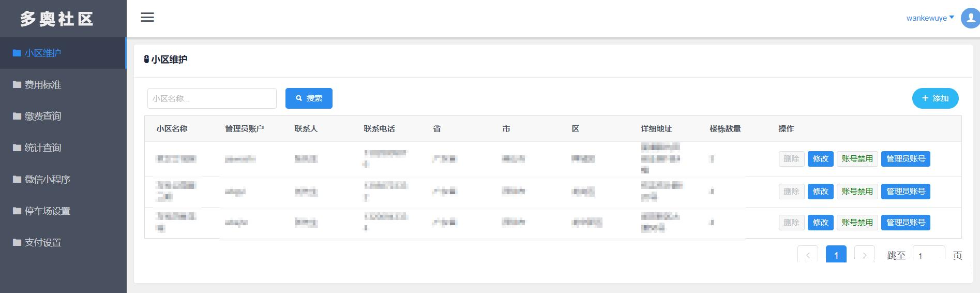980x293 pixels.
Task: Click the folder icon beside 缴费查询
Action: click(x=17, y=116)
